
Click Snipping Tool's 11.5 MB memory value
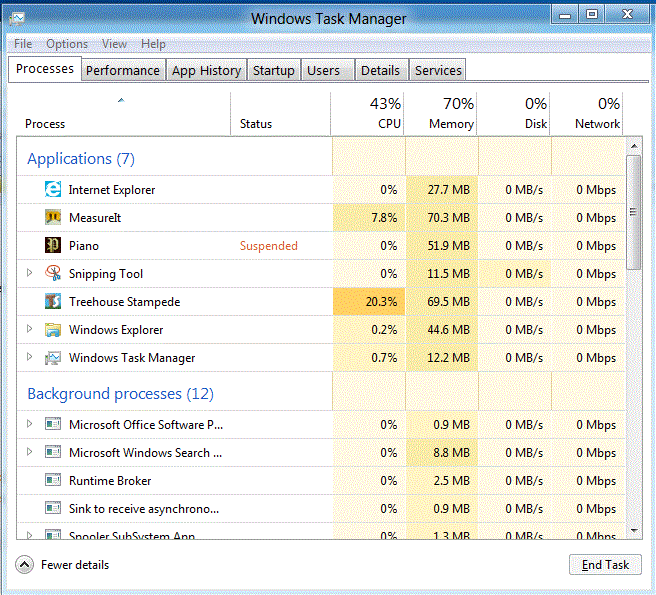pos(448,274)
